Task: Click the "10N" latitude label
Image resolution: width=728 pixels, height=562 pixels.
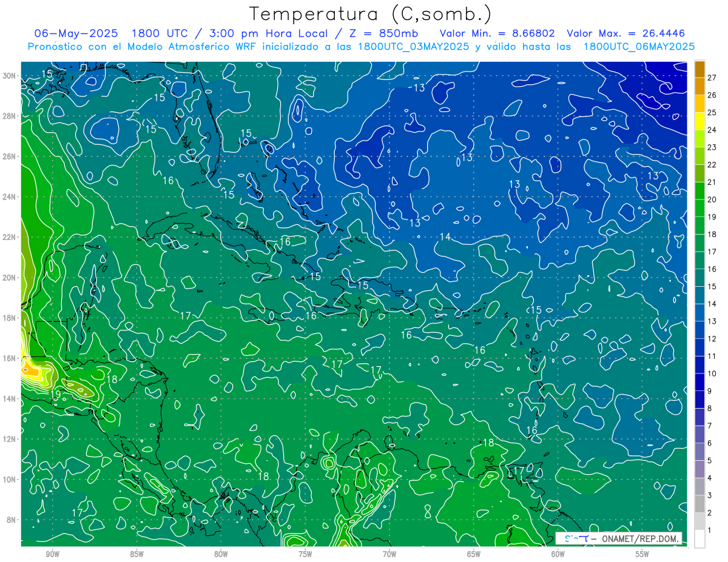Action: (x=10, y=480)
